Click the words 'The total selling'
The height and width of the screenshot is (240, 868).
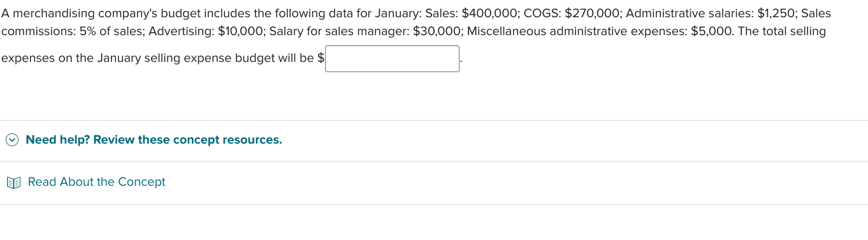coord(782,31)
